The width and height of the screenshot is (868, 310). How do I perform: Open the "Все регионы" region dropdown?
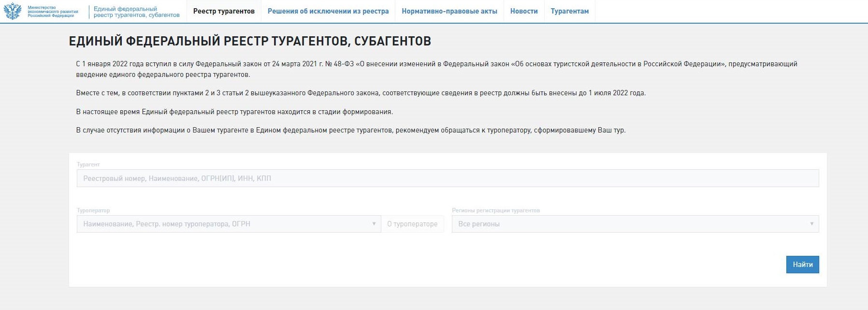point(635,224)
